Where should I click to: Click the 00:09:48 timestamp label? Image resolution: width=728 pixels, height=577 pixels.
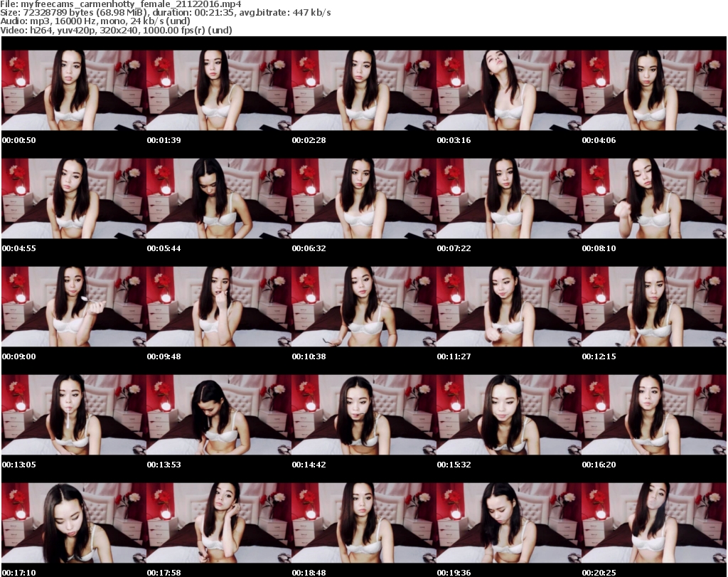click(x=164, y=356)
